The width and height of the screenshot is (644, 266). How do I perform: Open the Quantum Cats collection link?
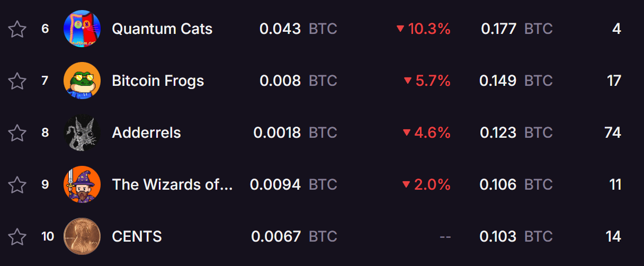coord(162,29)
